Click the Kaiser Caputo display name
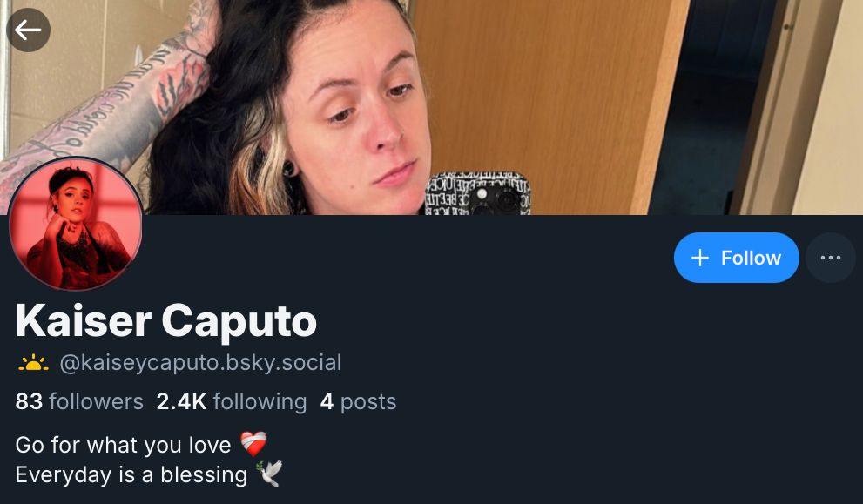 (x=166, y=321)
